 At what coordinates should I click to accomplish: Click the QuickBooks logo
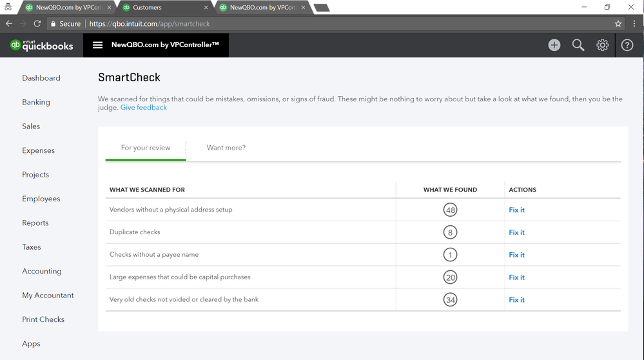[x=41, y=45]
